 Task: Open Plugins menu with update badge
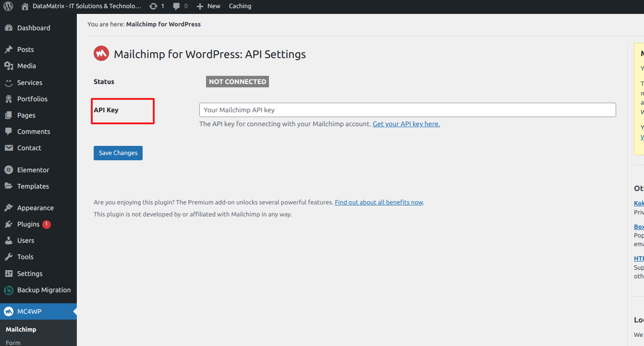(x=38, y=224)
